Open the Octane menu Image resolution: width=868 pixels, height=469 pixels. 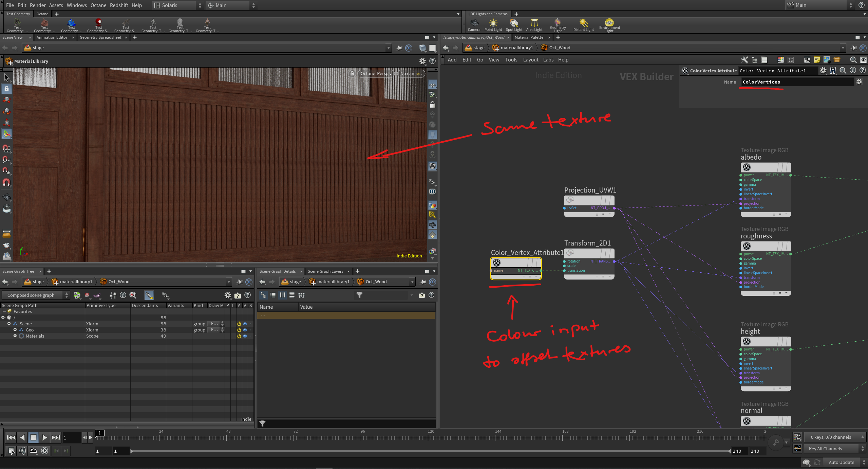point(98,5)
